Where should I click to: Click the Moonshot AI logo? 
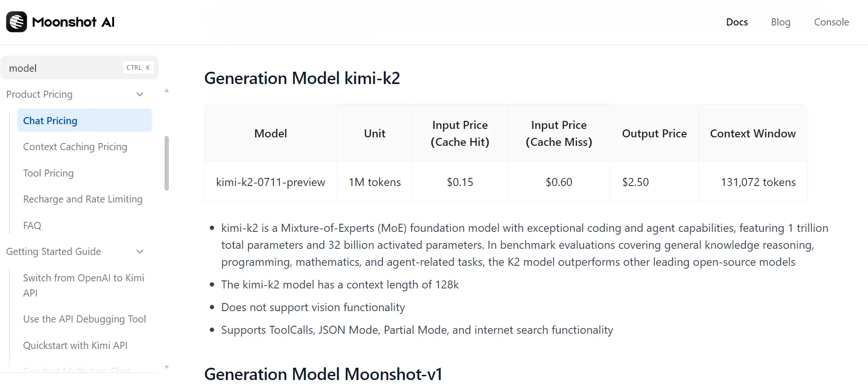pyautogui.click(x=60, y=22)
